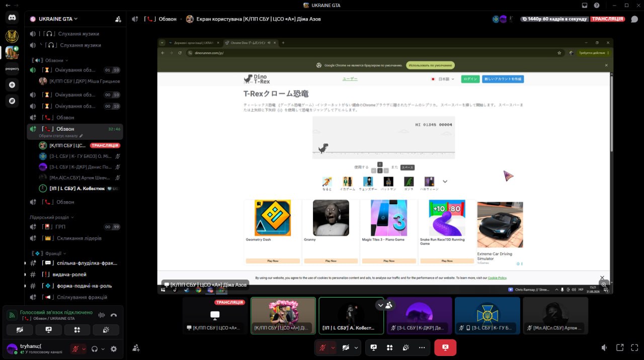Click red ТРАНСЛЯЦІЯ badge at top right
644x360 pixels.
(608, 19)
